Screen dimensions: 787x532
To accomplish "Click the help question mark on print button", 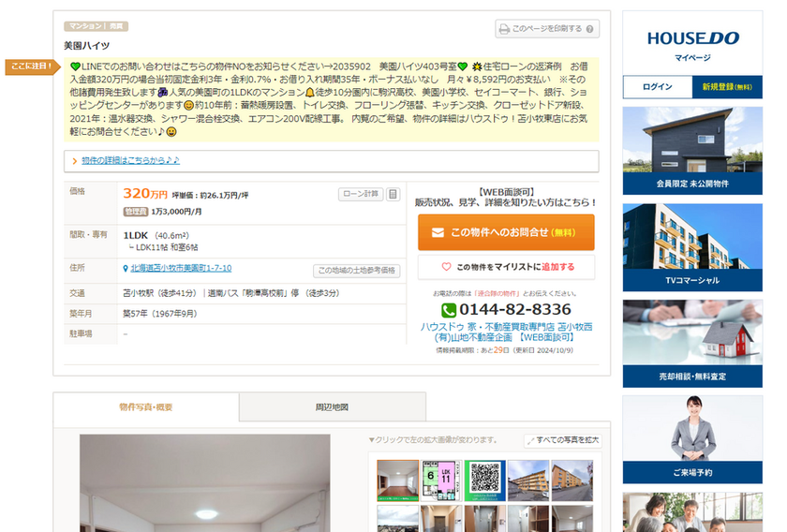I will [589, 29].
